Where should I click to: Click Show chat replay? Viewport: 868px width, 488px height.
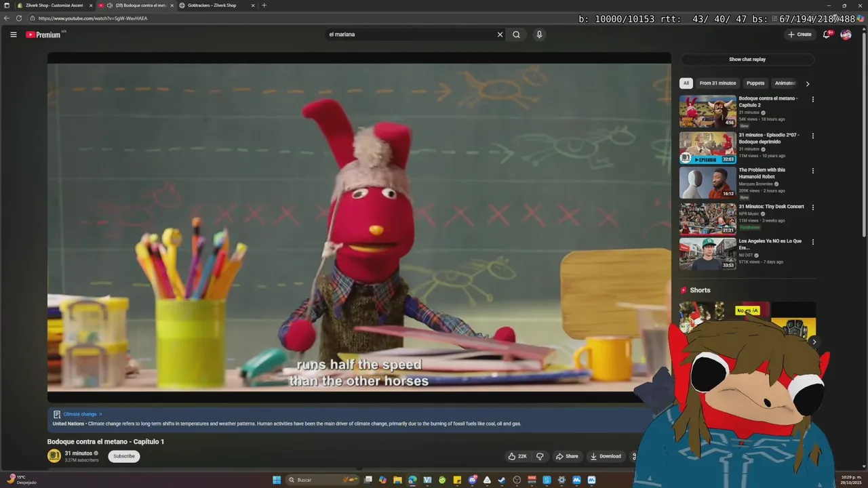pyautogui.click(x=747, y=60)
